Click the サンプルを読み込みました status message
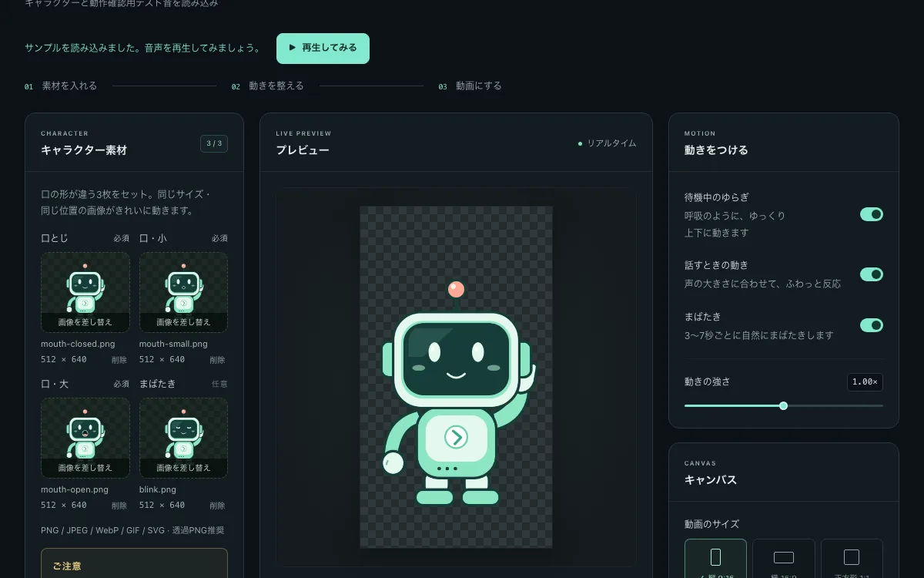The height and width of the screenshot is (578, 924). point(142,48)
